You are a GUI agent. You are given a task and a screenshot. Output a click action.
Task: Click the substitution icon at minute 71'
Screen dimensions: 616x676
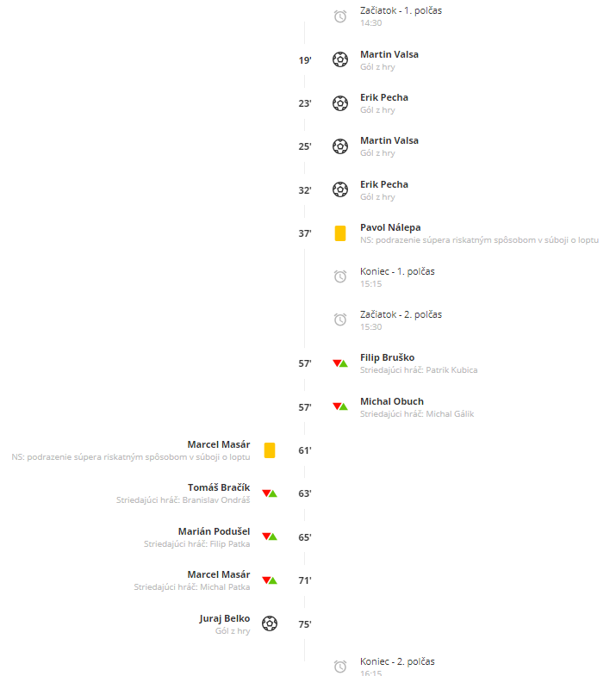point(270,580)
